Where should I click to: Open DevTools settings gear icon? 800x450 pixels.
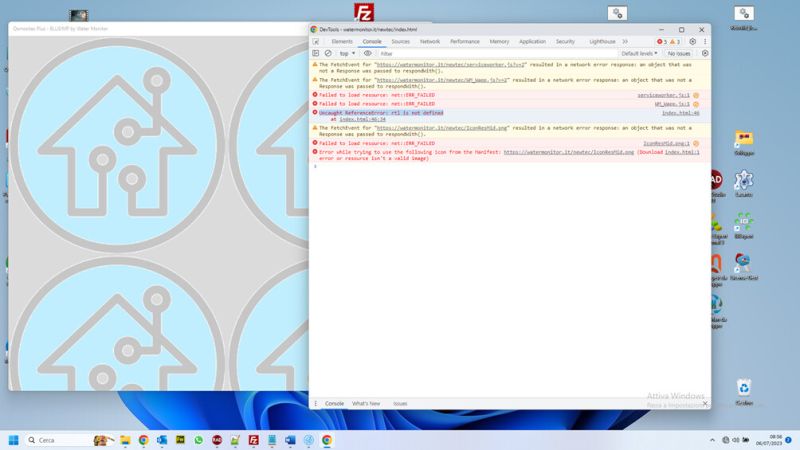pyautogui.click(x=692, y=41)
